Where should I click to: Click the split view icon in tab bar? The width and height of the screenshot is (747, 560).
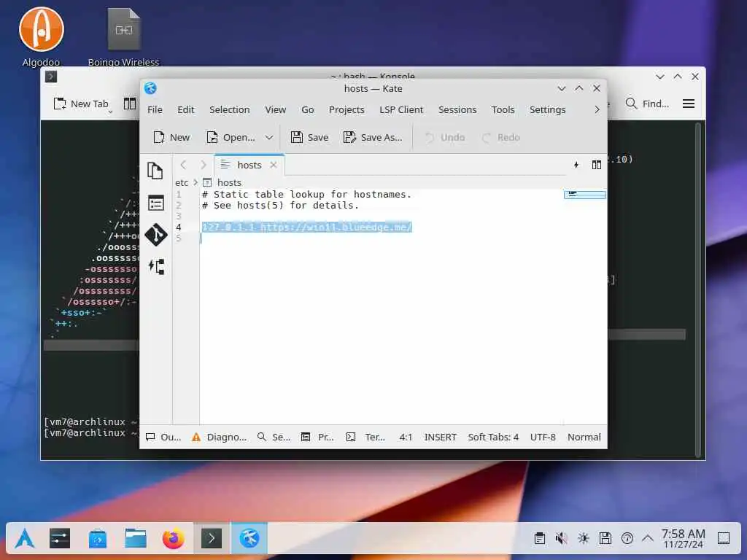(597, 165)
